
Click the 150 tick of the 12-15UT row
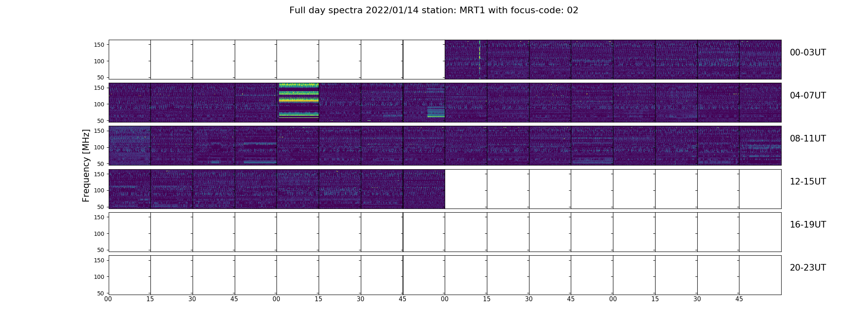99,174
